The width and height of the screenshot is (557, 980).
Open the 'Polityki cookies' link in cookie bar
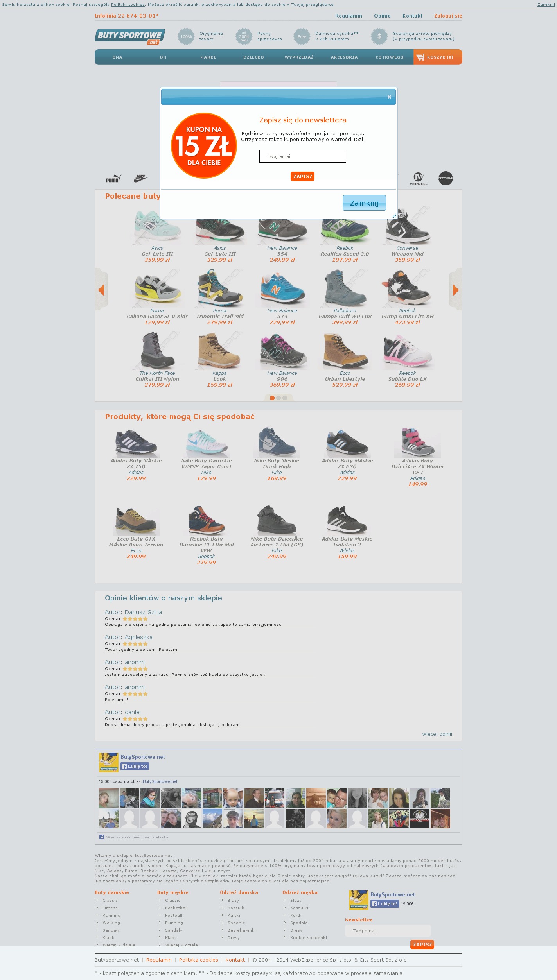(x=128, y=5)
